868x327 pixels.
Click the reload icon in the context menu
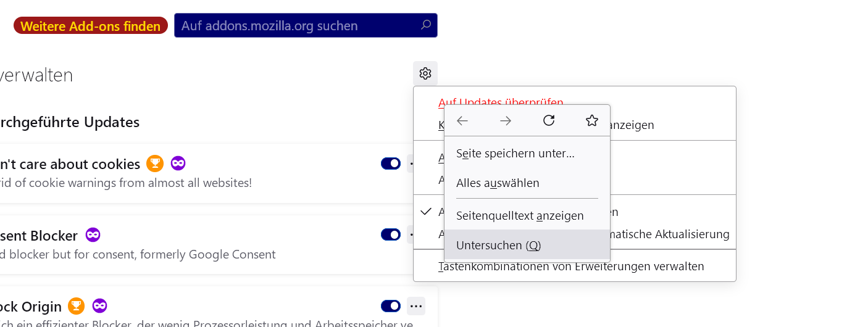pos(549,121)
